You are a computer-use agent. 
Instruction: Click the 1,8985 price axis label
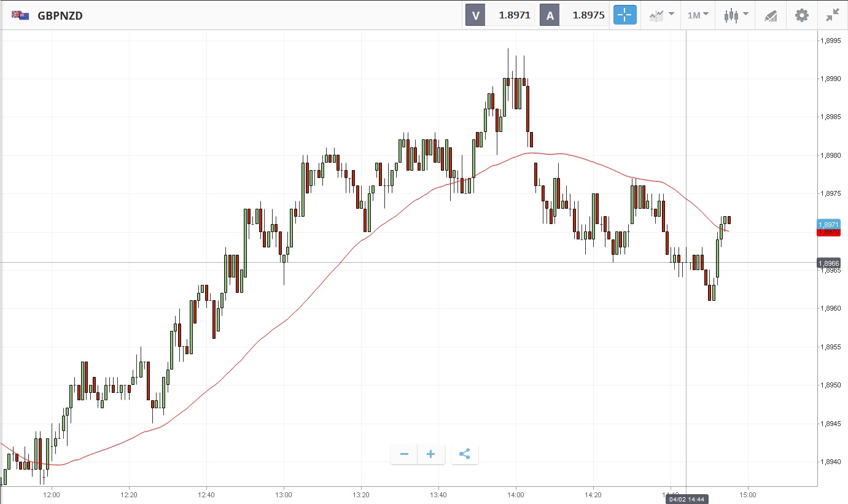coord(831,117)
